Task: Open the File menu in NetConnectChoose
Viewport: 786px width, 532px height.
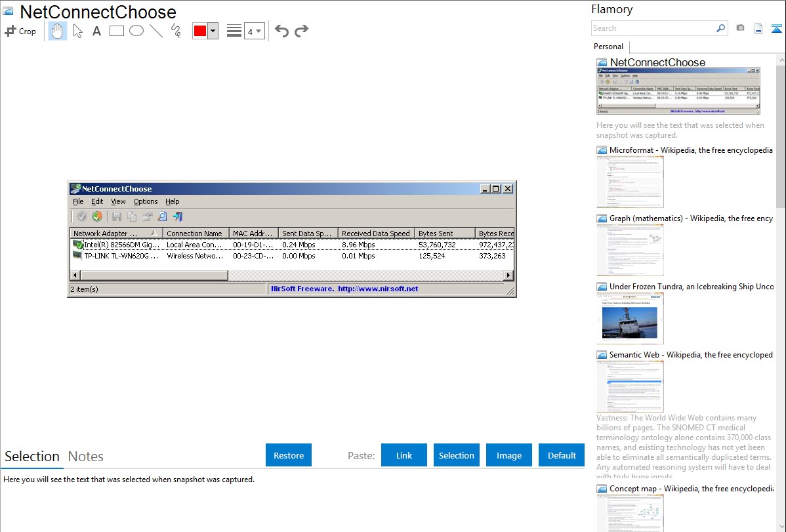Action: tap(78, 201)
